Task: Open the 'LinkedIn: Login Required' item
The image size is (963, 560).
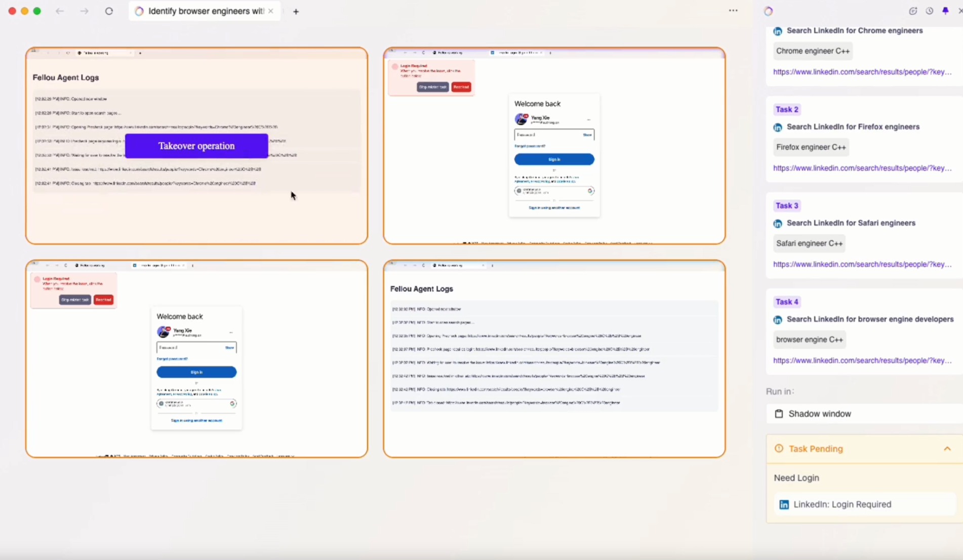Action: point(864,504)
